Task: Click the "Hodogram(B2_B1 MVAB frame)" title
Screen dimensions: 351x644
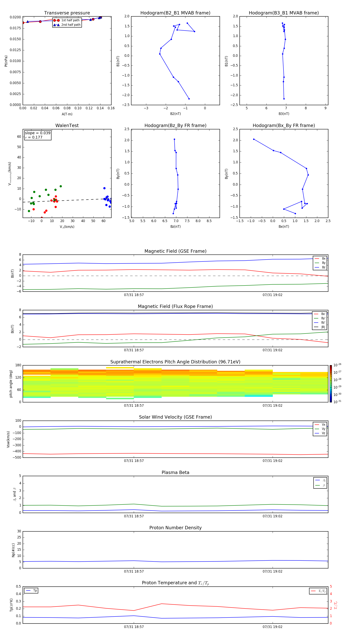Action: [175, 13]
